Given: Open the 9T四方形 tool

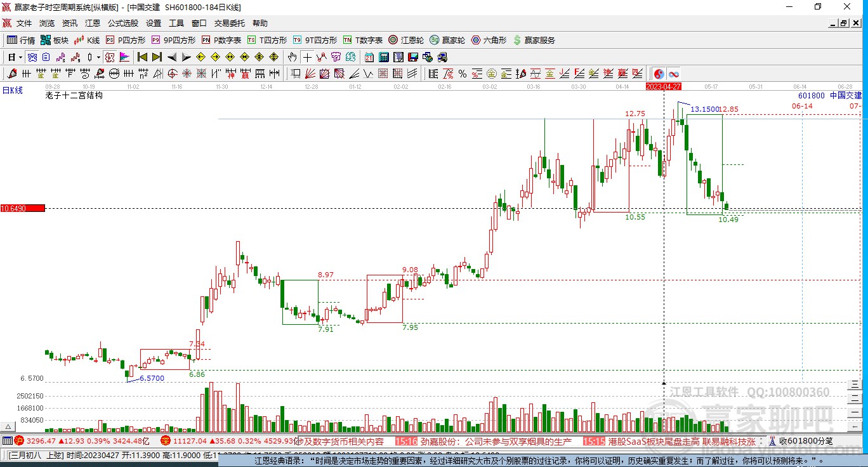Looking at the screenshot, I should 315,40.
